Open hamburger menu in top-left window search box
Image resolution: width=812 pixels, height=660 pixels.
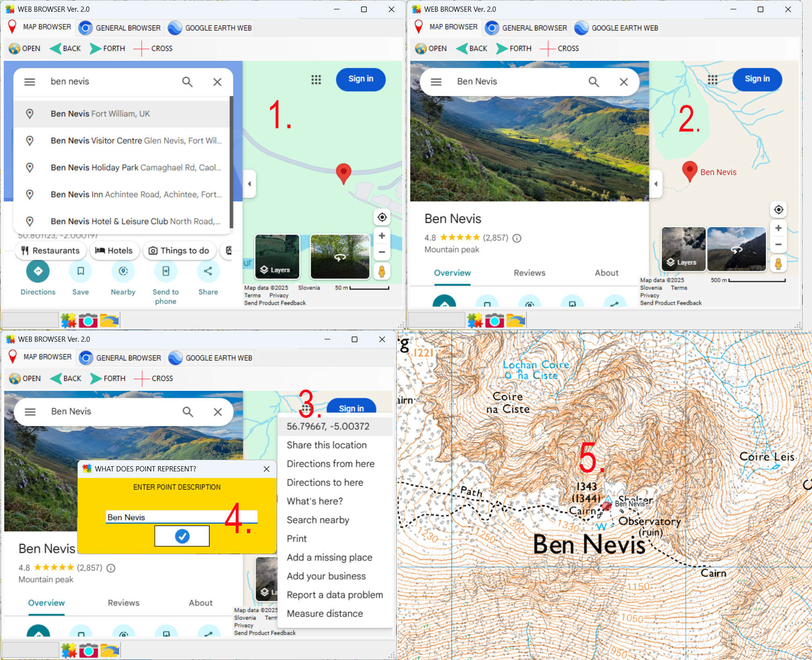coord(29,82)
